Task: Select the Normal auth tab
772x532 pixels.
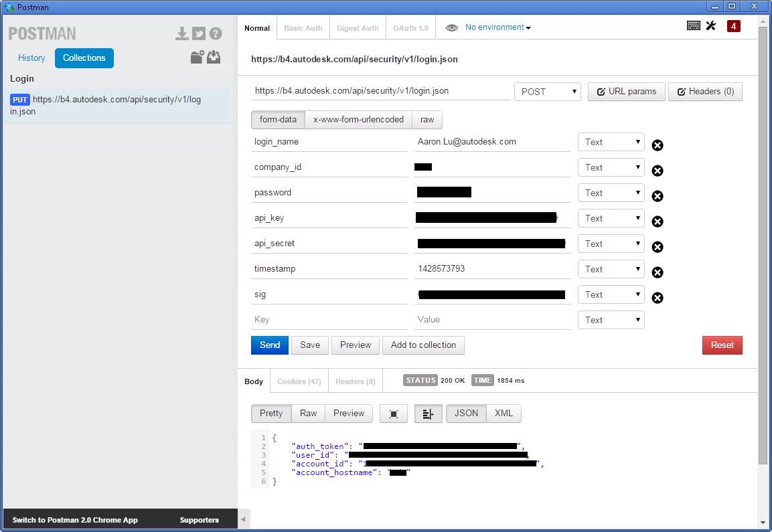Action: click(257, 28)
